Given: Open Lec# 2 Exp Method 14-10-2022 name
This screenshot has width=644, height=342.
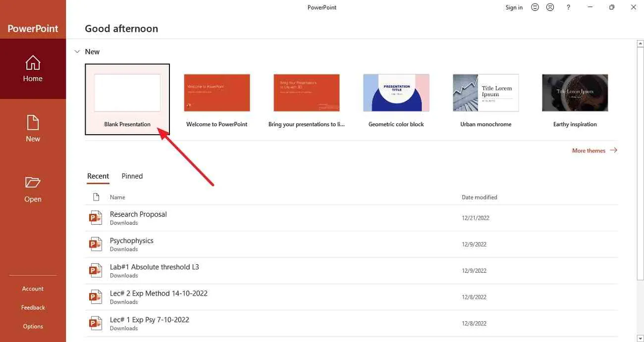Looking at the screenshot, I should click(159, 293).
